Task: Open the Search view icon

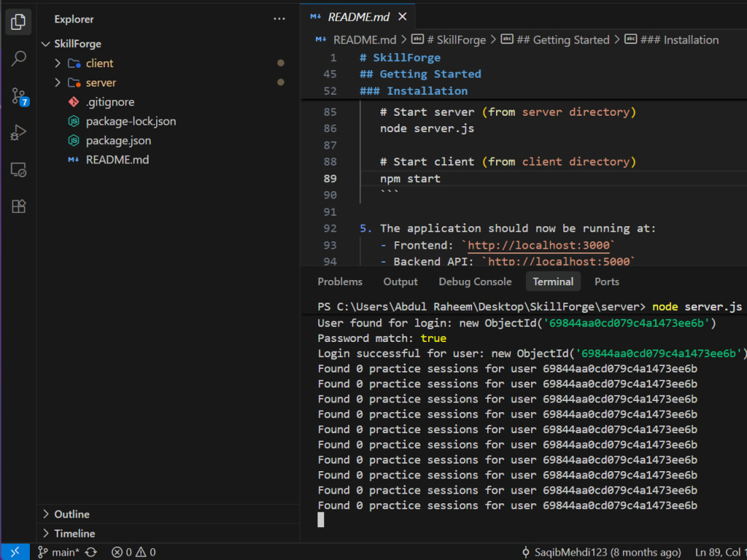Action: pyautogui.click(x=18, y=58)
